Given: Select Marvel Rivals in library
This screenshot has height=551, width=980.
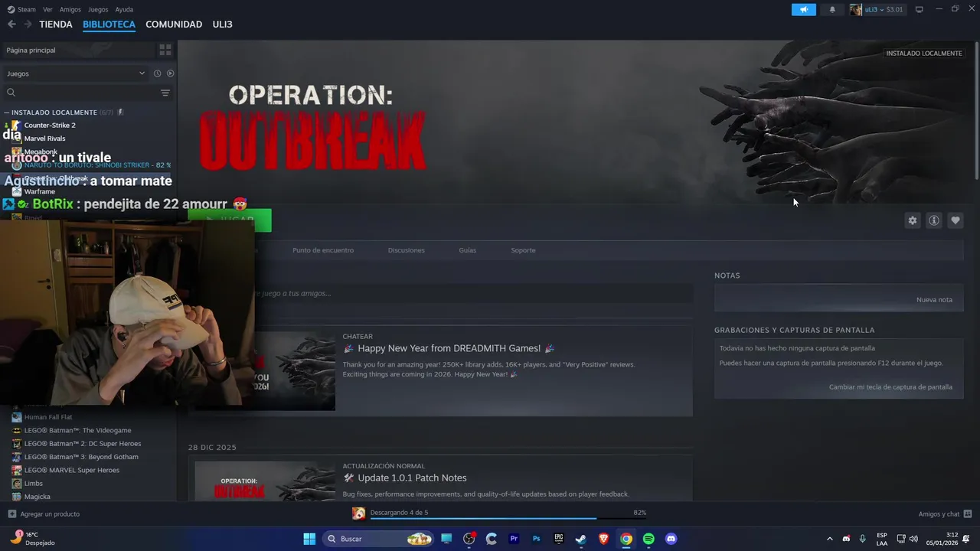Looking at the screenshot, I should coord(44,139).
